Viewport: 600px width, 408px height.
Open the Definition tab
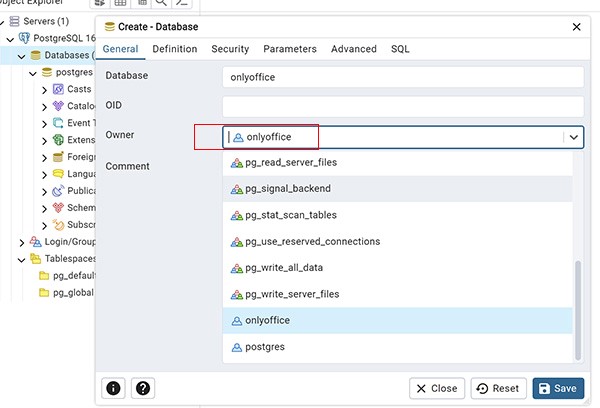point(174,49)
